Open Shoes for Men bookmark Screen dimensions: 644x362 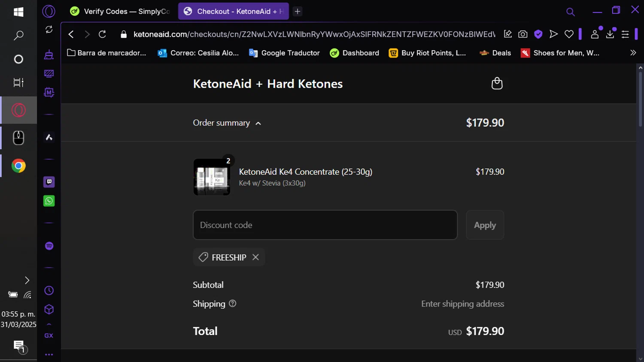(x=560, y=53)
